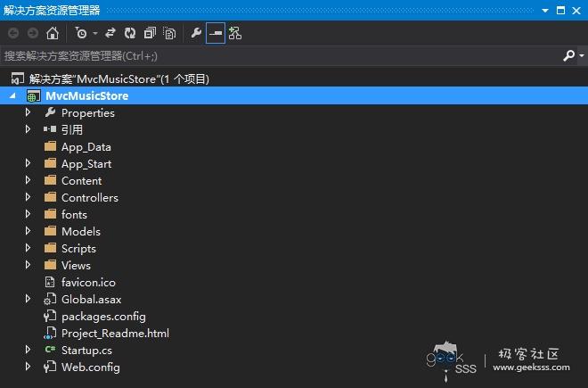
Task: Click the Web.config file icon
Action: (x=50, y=367)
